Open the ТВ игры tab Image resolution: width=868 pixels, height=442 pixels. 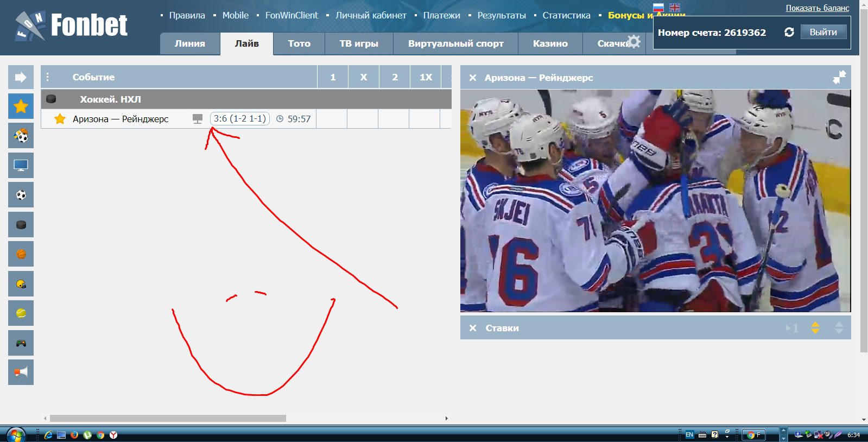pos(359,43)
